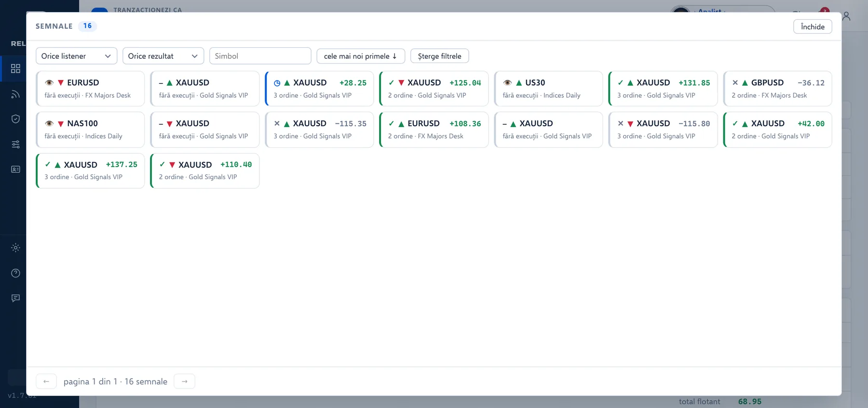The width and height of the screenshot is (868, 408).
Task: Open the EURUSD +108.36 signal card
Action: pos(434,130)
